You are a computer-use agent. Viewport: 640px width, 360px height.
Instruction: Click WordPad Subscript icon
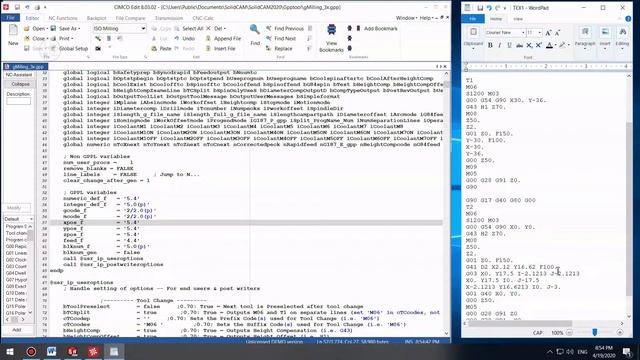529,45
